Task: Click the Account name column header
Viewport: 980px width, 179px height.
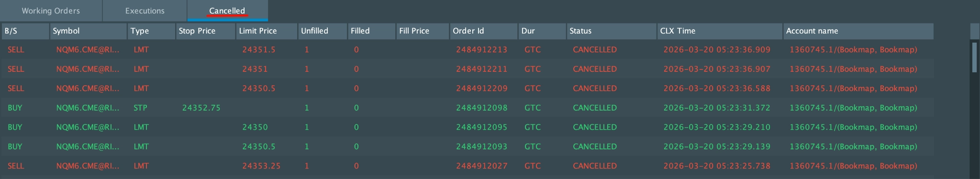Action: click(858, 31)
